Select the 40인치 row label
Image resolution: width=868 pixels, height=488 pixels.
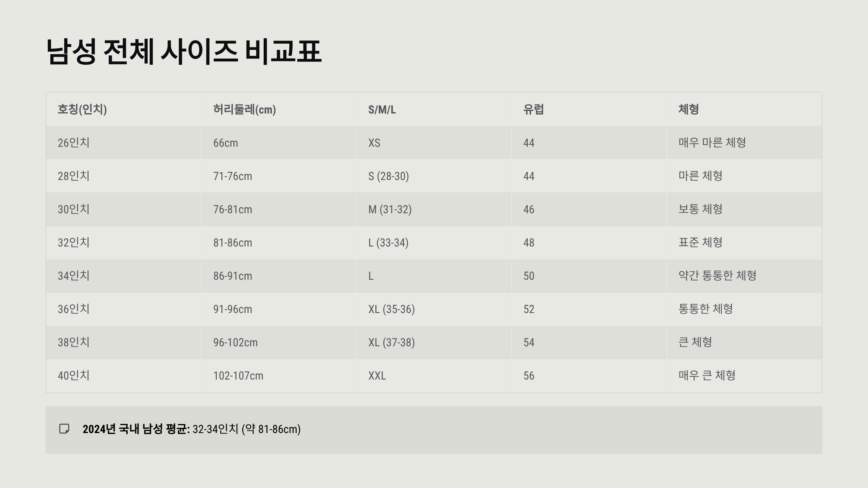pos(74,376)
